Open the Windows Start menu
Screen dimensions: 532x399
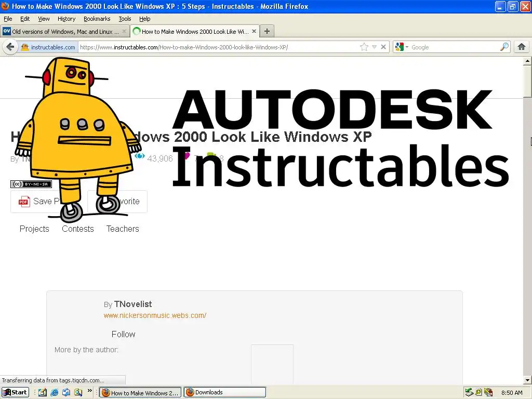tap(15, 392)
